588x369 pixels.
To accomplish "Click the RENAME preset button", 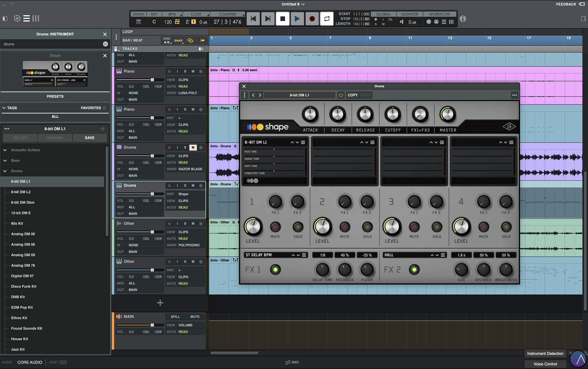I will (x=55, y=138).
